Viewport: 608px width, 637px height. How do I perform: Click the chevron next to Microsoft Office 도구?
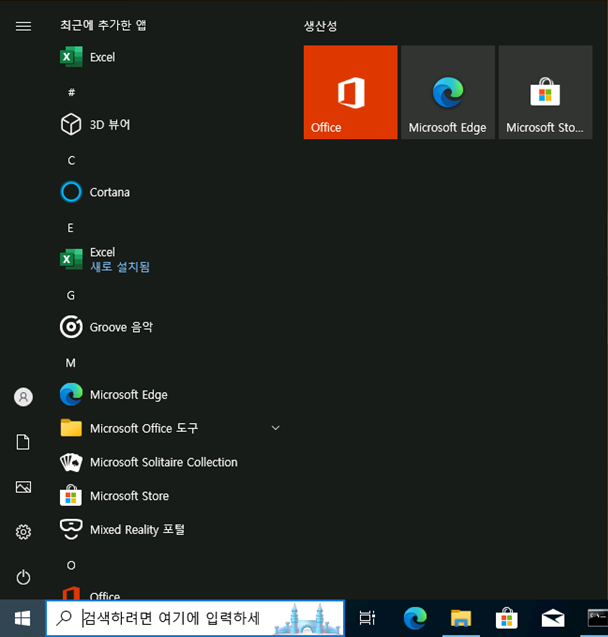[275, 428]
